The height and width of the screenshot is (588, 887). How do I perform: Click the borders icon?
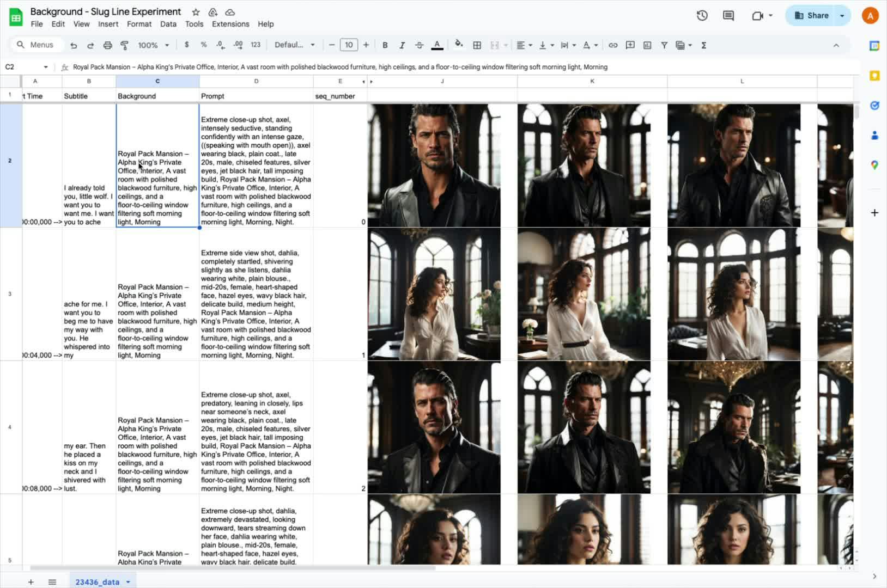click(477, 45)
